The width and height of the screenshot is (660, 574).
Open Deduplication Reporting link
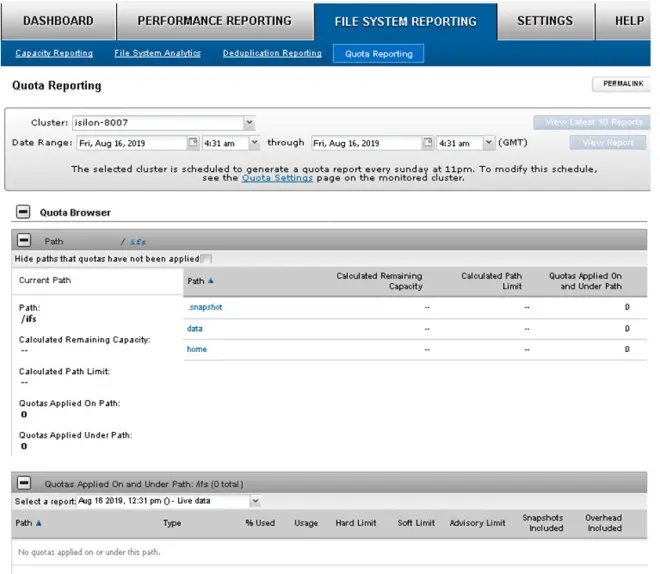(272, 53)
